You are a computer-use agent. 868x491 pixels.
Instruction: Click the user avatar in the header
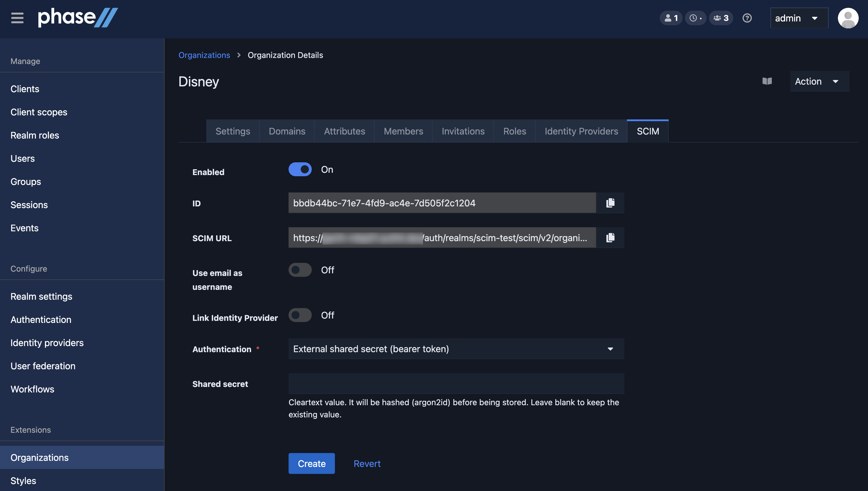pyautogui.click(x=848, y=18)
